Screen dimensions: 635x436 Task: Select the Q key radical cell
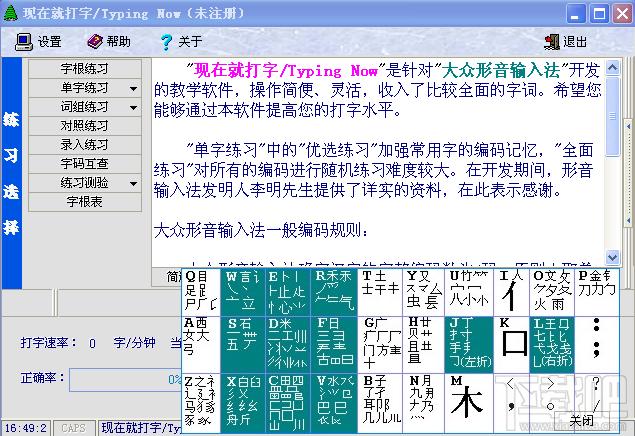click(x=201, y=292)
